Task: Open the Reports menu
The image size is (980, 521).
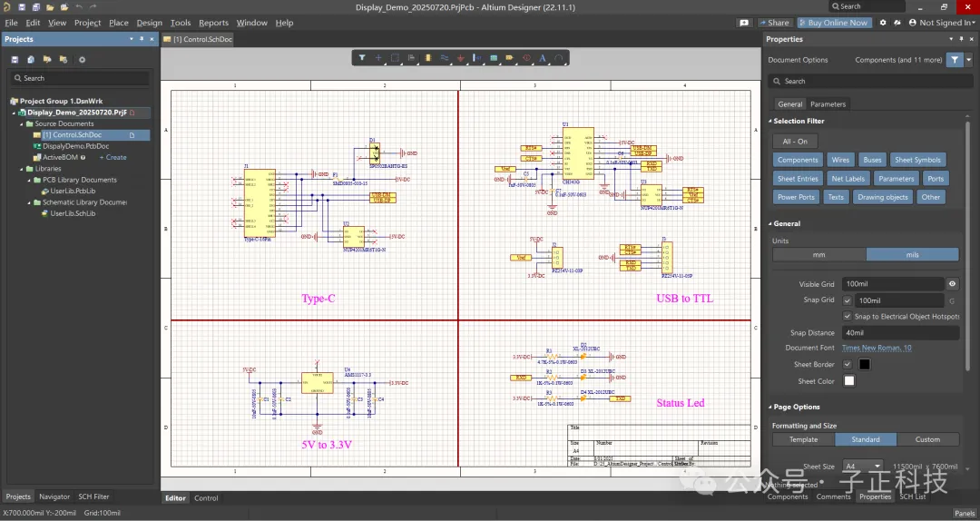Action: coord(214,23)
